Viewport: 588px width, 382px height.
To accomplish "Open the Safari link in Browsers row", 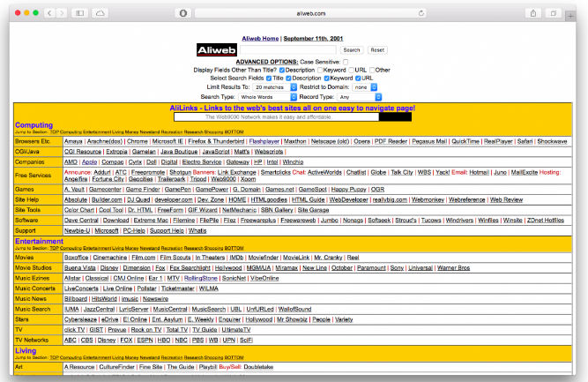I will point(525,141).
